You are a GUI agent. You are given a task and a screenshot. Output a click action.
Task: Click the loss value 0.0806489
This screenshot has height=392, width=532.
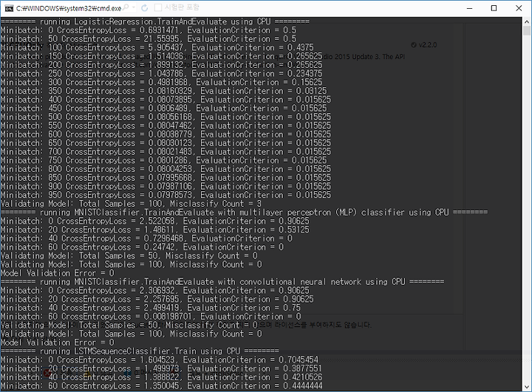(x=168, y=109)
